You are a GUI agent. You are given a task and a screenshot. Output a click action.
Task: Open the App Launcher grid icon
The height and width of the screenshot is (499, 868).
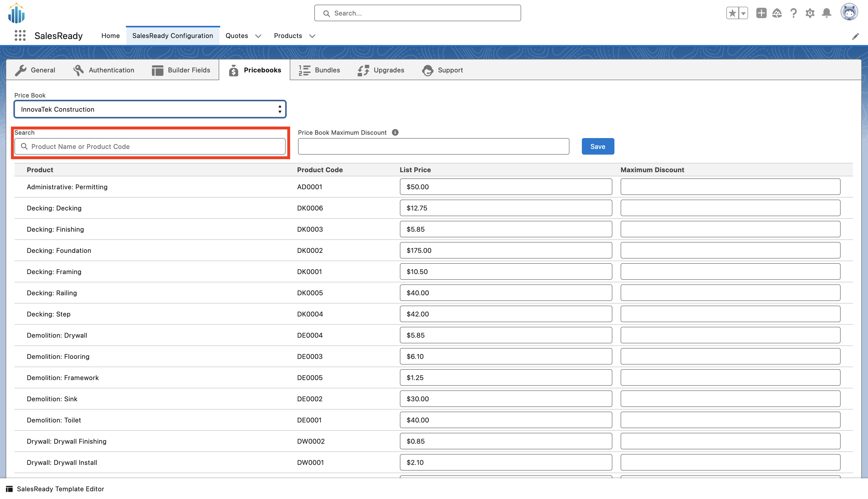(20, 36)
